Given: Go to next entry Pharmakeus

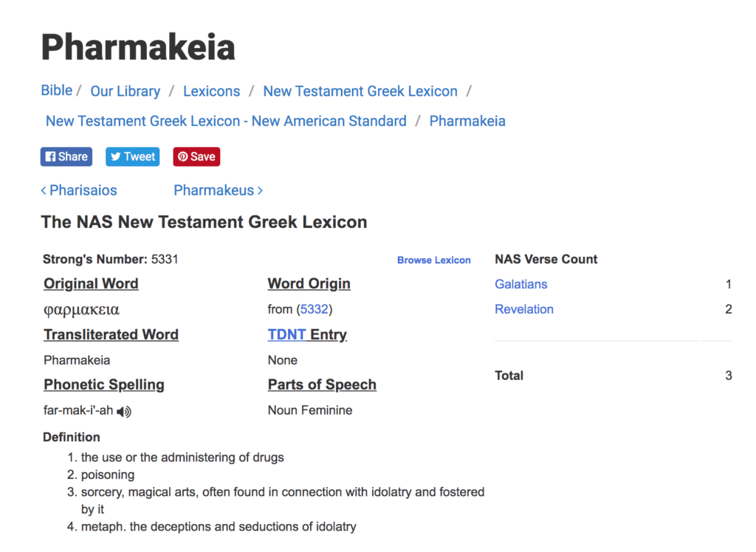Looking at the screenshot, I should coord(218,190).
